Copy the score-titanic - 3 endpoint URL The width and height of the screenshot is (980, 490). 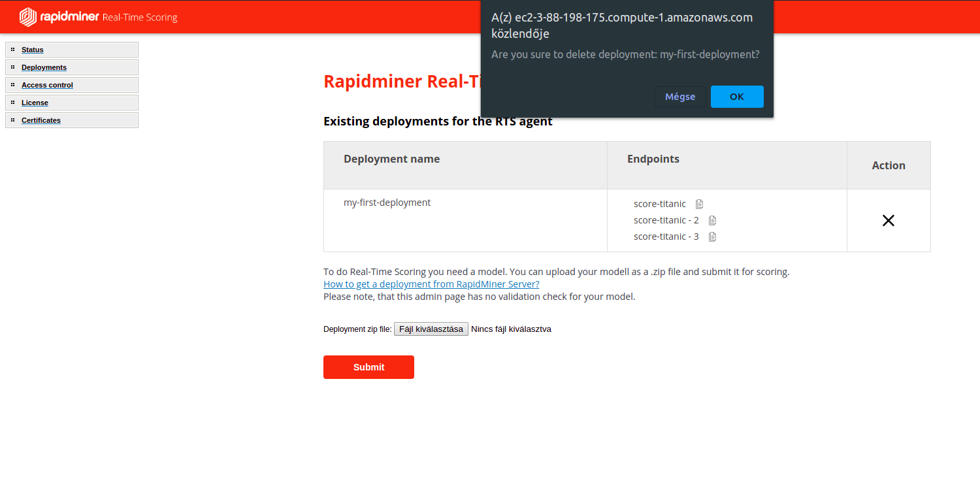[713, 237]
